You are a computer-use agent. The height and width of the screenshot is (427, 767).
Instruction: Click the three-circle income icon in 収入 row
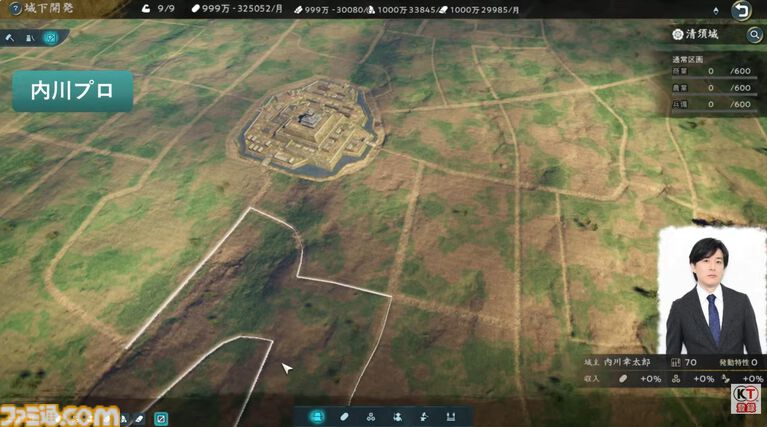(676, 379)
